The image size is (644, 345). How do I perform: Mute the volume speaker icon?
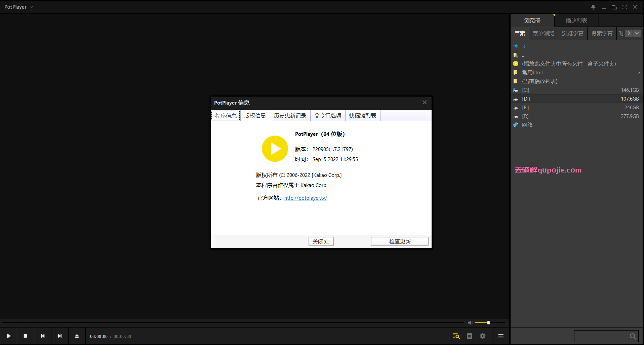click(471, 322)
